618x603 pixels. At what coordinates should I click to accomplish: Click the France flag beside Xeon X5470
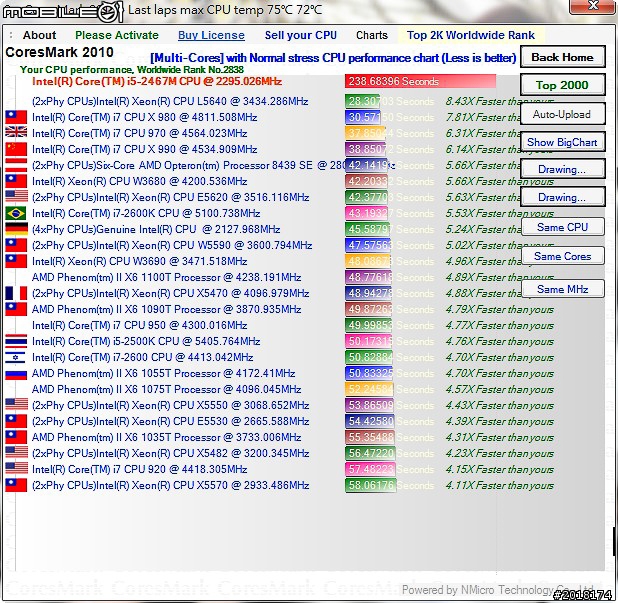point(16,293)
